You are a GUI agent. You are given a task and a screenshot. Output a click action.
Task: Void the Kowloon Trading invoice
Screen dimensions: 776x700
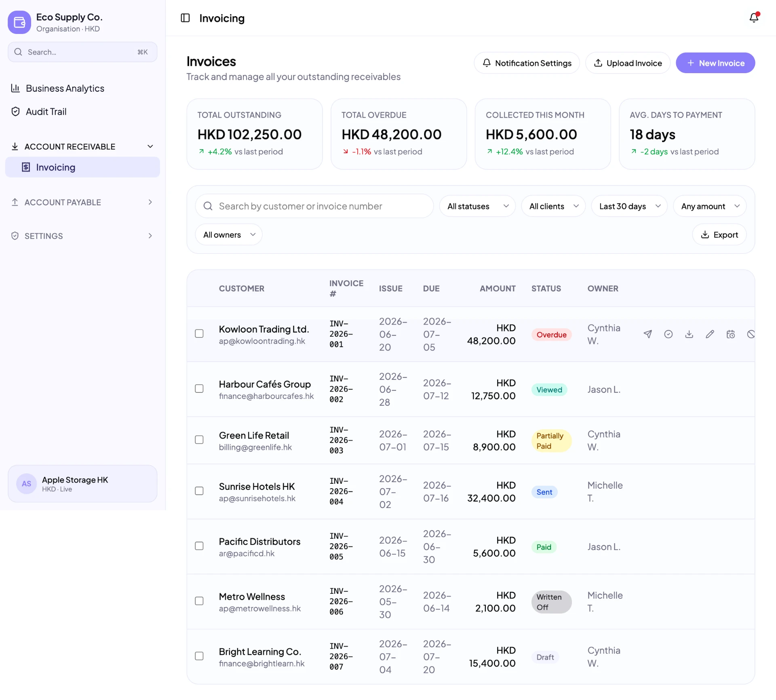[x=751, y=334]
